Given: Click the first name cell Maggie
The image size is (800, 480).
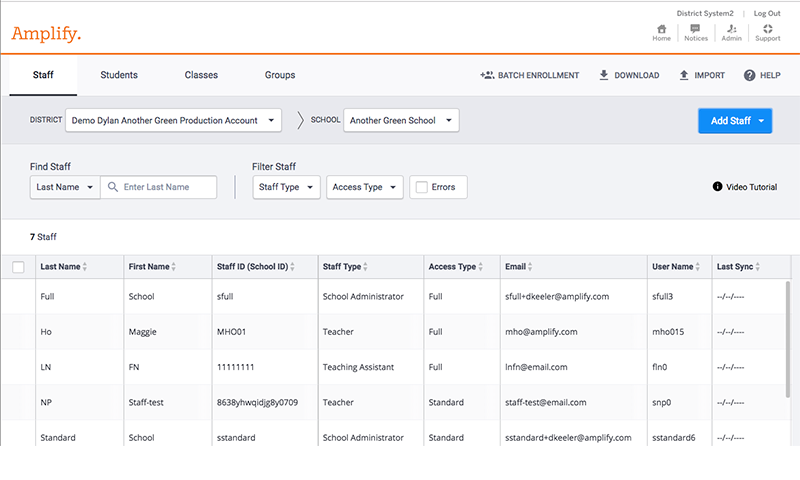Looking at the screenshot, I should (142, 332).
